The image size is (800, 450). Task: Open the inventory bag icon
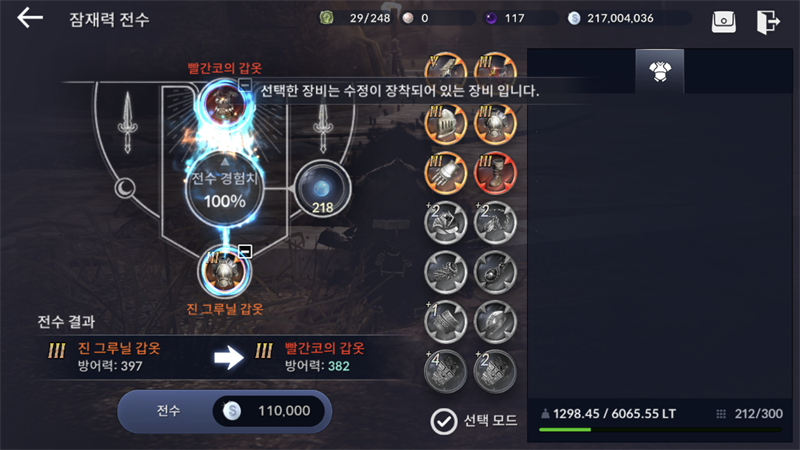point(723,22)
